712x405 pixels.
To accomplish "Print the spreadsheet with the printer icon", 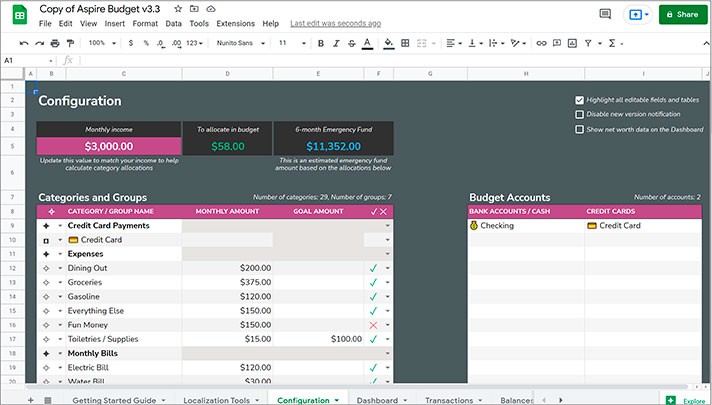I will [55, 43].
